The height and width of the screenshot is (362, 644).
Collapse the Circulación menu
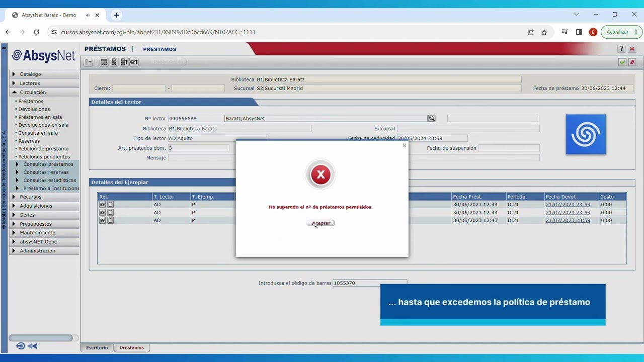[45, 93]
